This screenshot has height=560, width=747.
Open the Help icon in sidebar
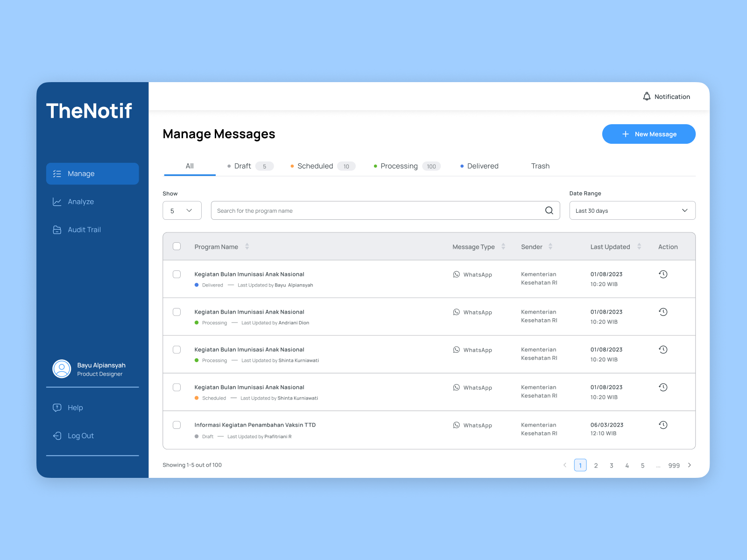tap(56, 407)
